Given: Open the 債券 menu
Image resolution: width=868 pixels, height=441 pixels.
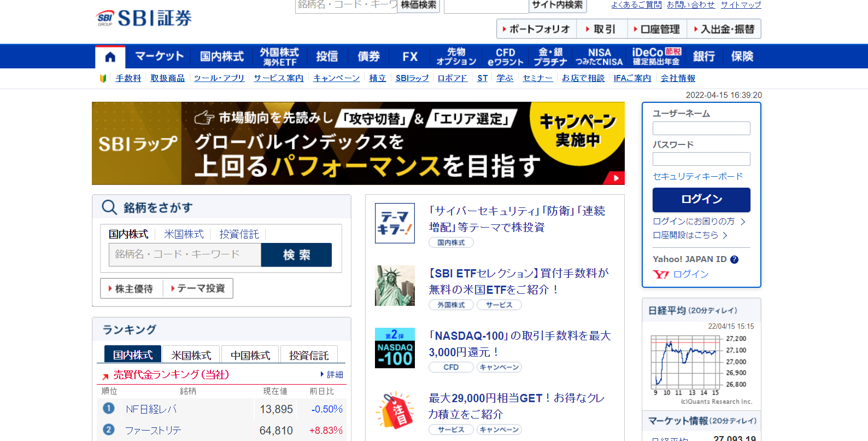Looking at the screenshot, I should [368, 56].
